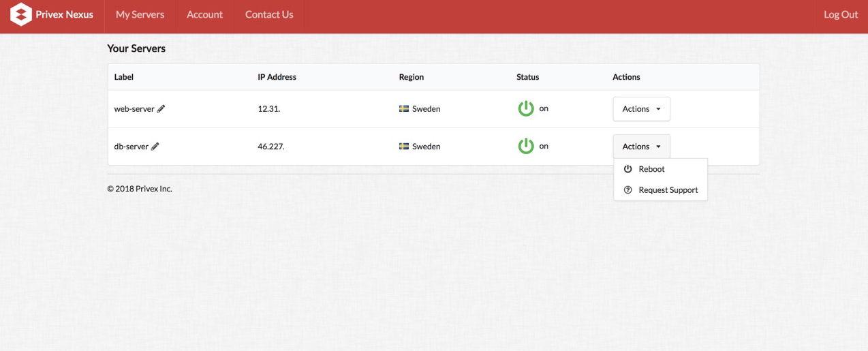Open the Contact Us page
868x351 pixels.
pos(269,14)
